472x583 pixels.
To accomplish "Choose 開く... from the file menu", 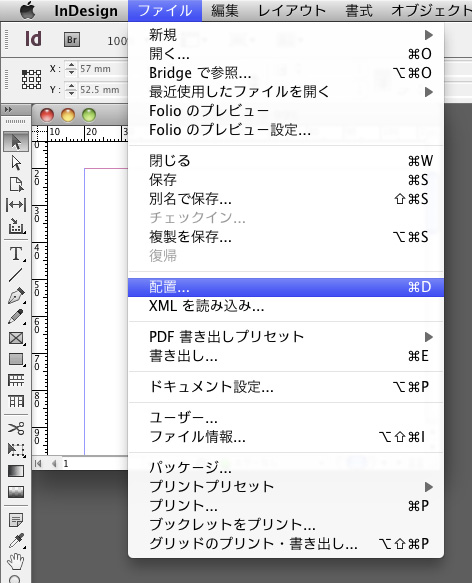I will click(286, 54).
